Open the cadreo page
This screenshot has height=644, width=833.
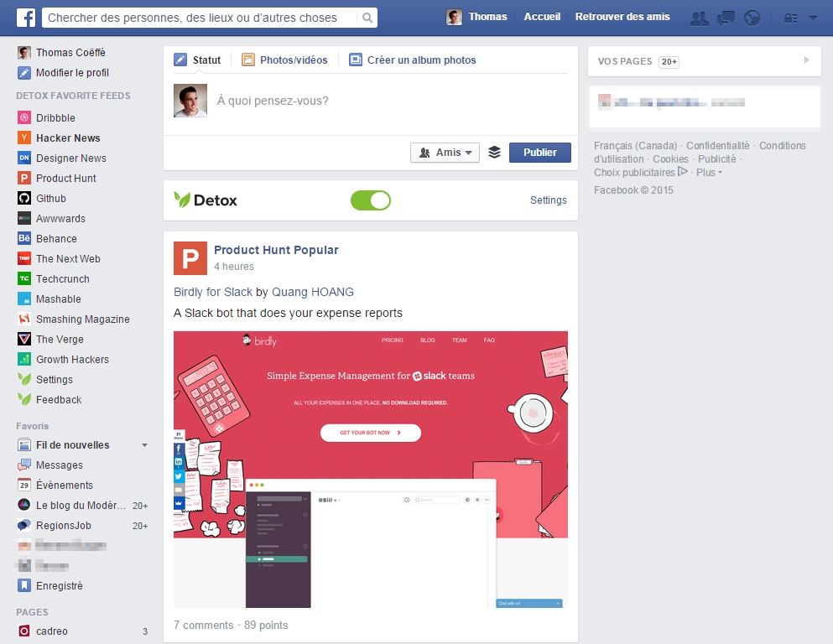(x=52, y=631)
